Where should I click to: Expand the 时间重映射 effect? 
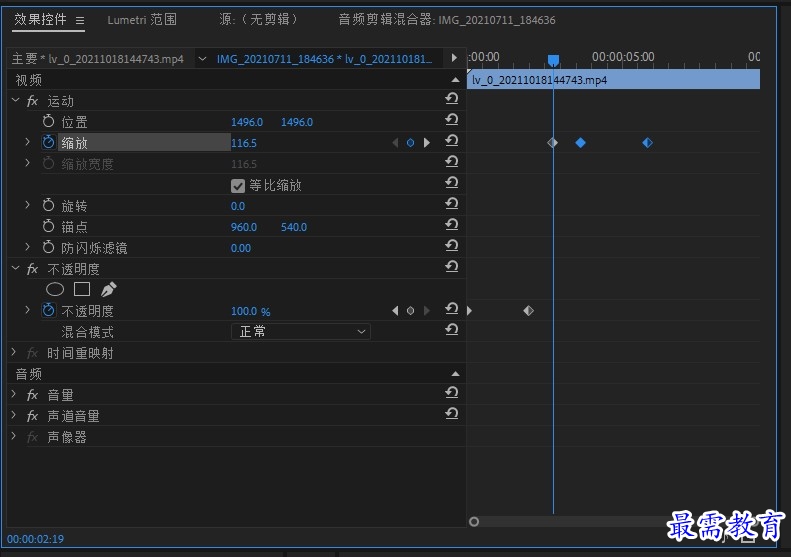pyautogui.click(x=14, y=353)
